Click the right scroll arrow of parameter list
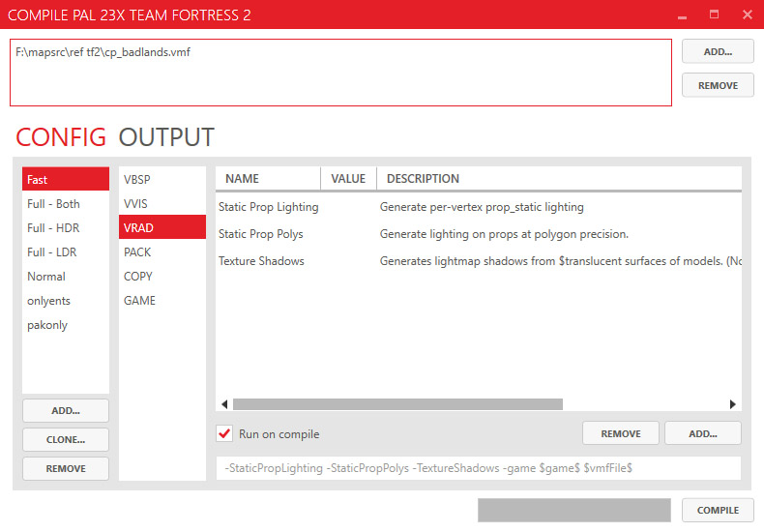764x532 pixels. coord(733,404)
